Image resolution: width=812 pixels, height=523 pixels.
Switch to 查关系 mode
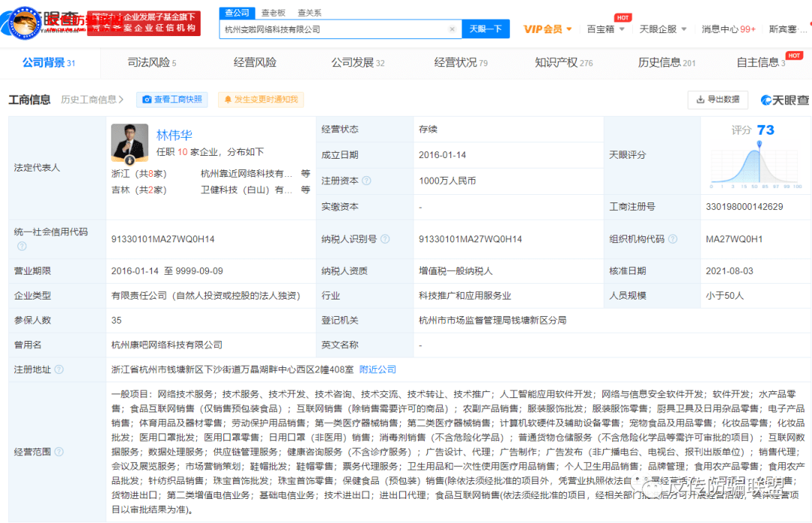[x=310, y=12]
